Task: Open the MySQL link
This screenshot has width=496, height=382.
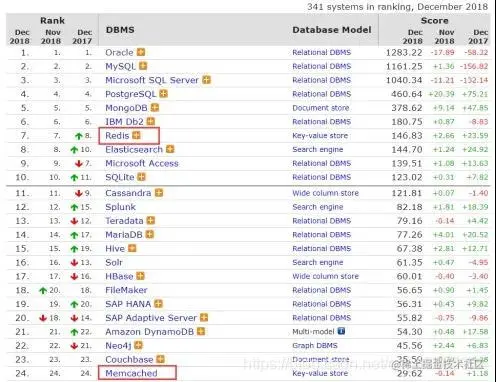Action: pyautogui.click(x=120, y=66)
